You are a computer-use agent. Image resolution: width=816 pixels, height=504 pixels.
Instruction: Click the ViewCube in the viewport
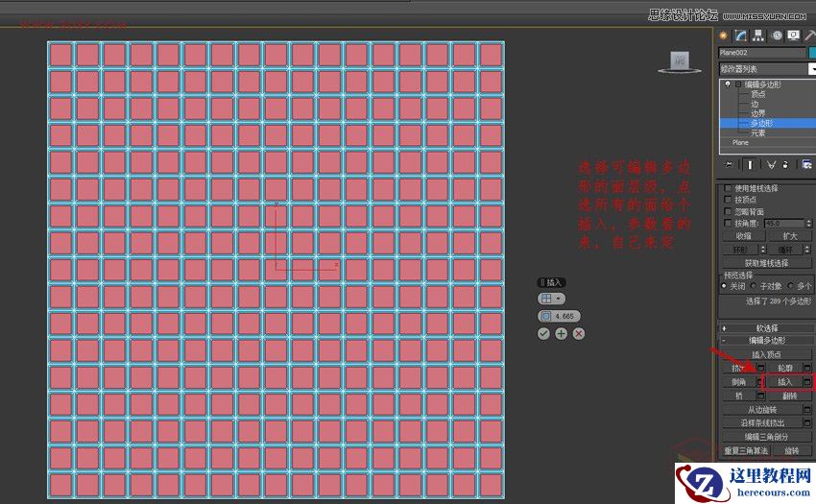click(679, 61)
